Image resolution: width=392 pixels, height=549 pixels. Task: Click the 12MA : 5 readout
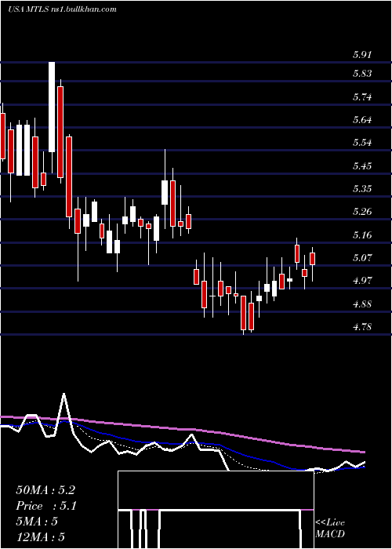41,537
